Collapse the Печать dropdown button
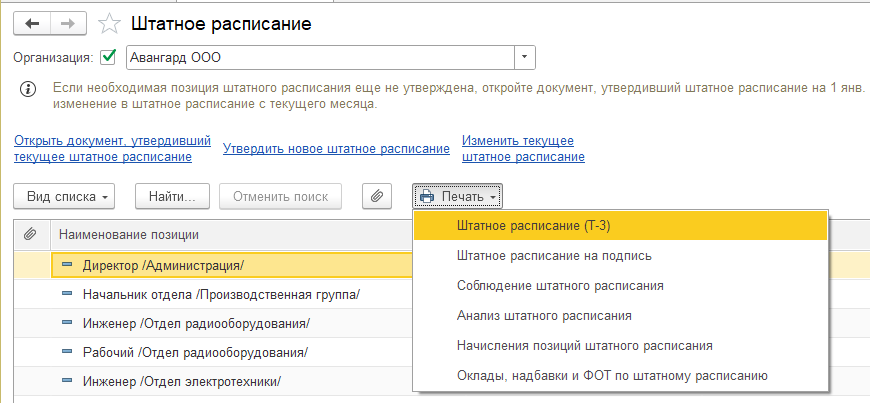 tap(458, 197)
